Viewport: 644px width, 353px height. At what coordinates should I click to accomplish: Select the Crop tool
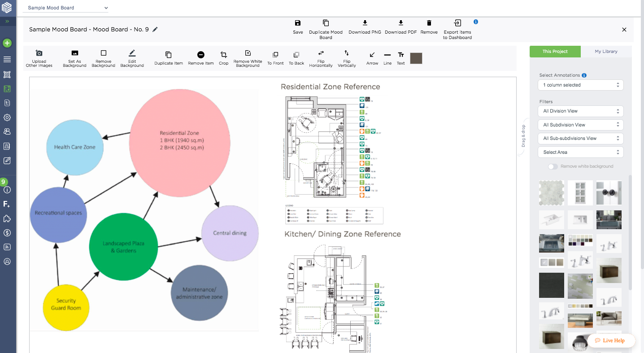click(x=223, y=58)
